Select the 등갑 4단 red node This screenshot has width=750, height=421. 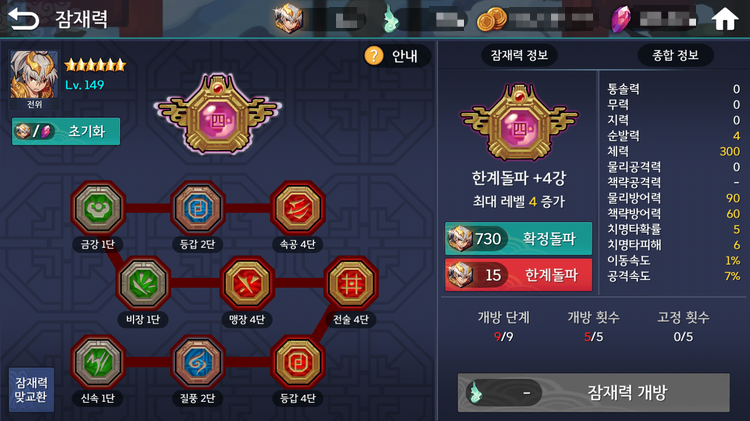(x=298, y=362)
